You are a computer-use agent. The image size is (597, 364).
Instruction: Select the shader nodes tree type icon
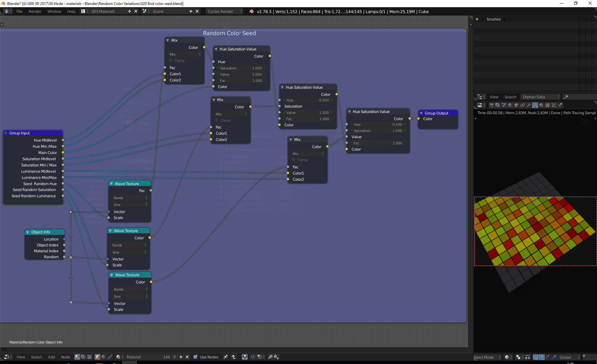(77, 357)
